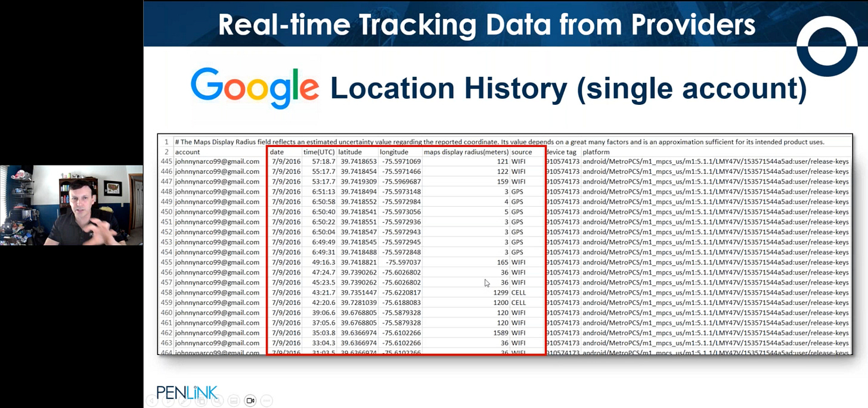868x408 pixels.
Task: Select latitude cell 39.7281039
Action: [359, 303]
